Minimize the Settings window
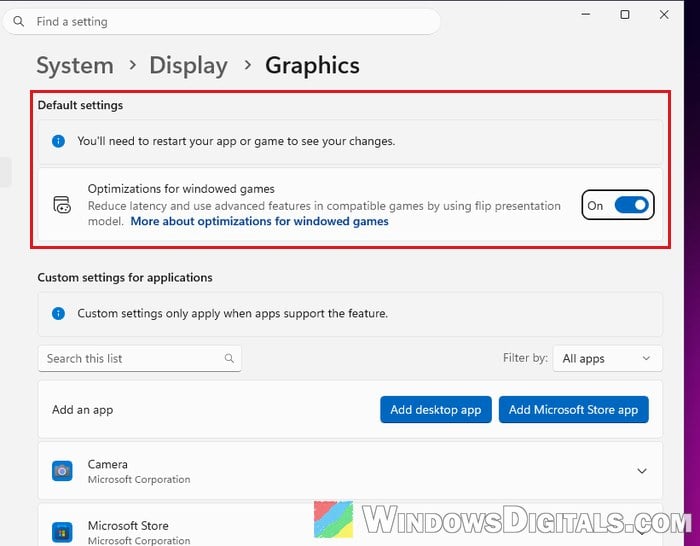 coord(586,14)
